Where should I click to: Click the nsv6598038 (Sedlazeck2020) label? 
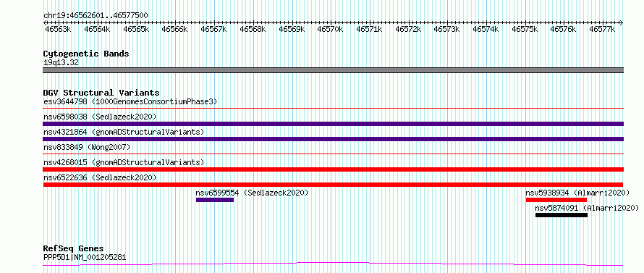(x=100, y=117)
